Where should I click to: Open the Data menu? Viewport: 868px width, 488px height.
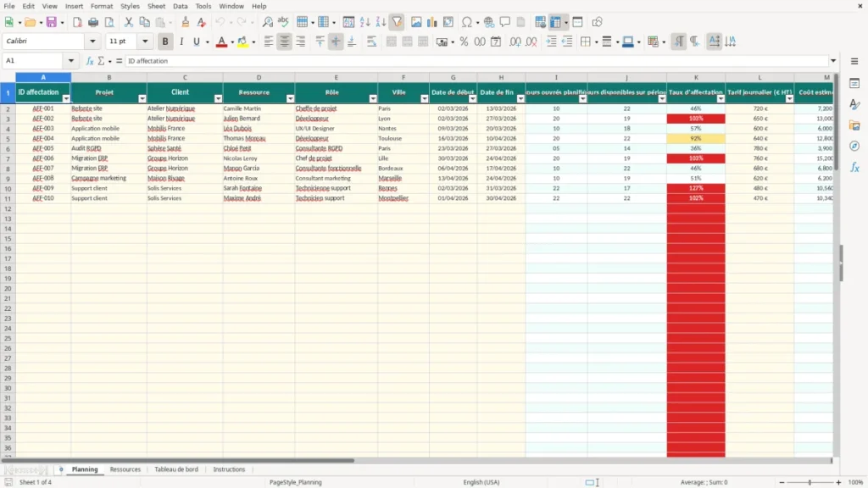point(180,6)
